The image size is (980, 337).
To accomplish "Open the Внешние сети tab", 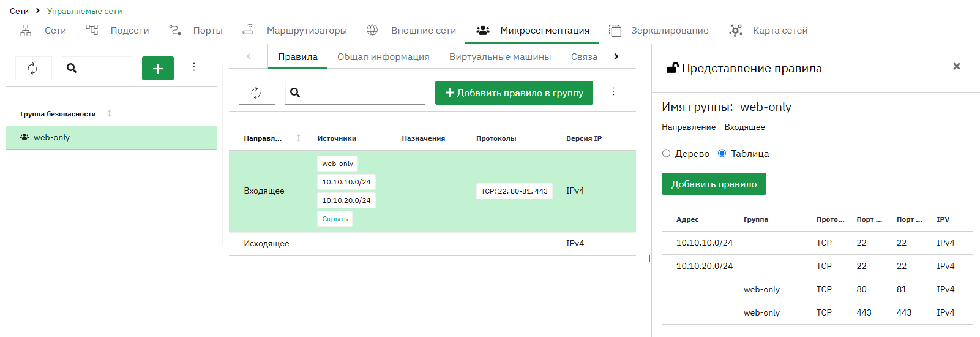I will point(411,31).
